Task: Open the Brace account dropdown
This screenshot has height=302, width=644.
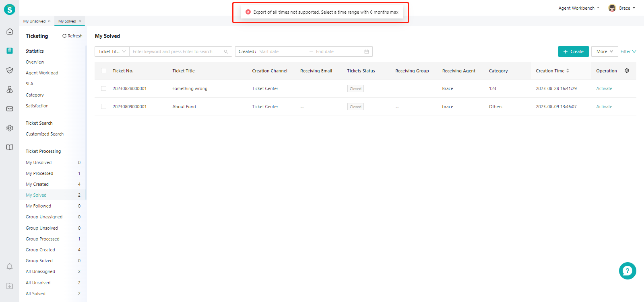Action: 627,8
